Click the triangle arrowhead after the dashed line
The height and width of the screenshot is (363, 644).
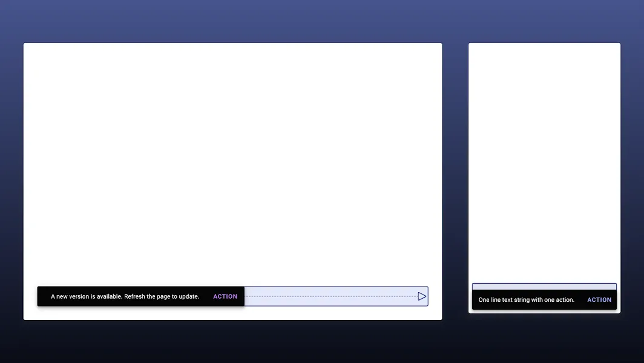[x=422, y=296]
